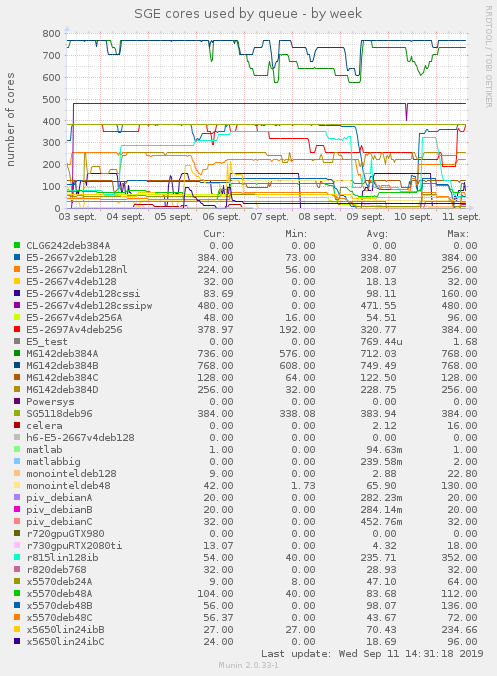Click the CLG6242deb384A green legend swatch
This screenshot has width=497, height=676.
pyautogui.click(x=17, y=245)
